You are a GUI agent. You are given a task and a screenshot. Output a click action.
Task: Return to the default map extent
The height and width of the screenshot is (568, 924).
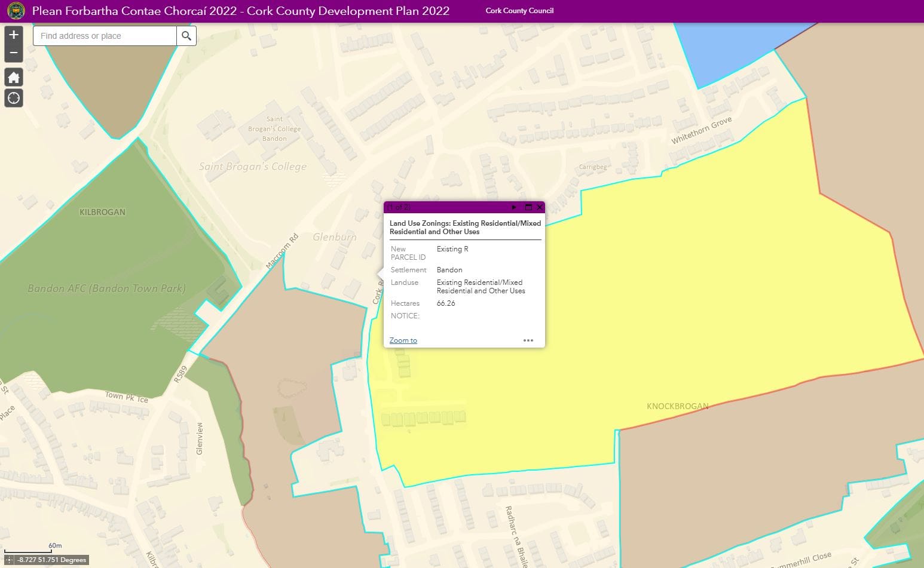[x=14, y=78]
